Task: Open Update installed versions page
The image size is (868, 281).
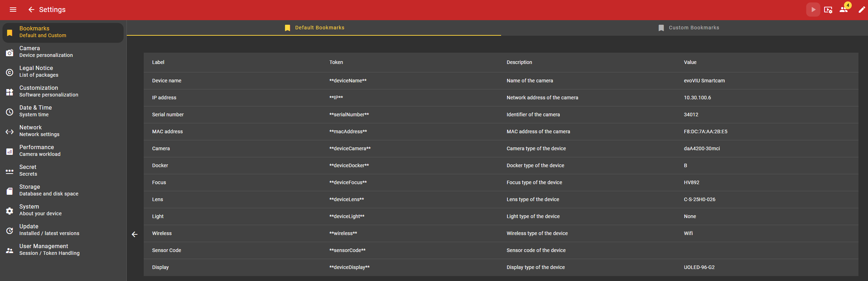Action: 49,230
